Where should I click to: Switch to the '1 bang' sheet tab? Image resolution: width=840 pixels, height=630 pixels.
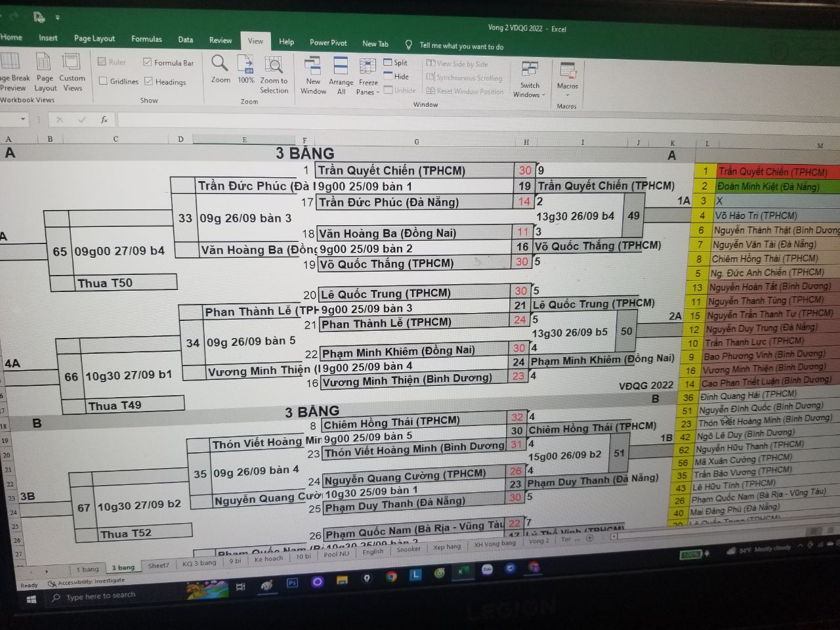pyautogui.click(x=87, y=569)
